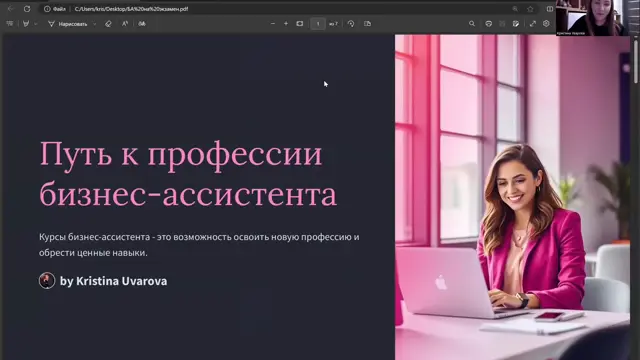This screenshot has height=360, width=640.
Task: Open the translate tool in PDF toolbar
Action: [142, 24]
